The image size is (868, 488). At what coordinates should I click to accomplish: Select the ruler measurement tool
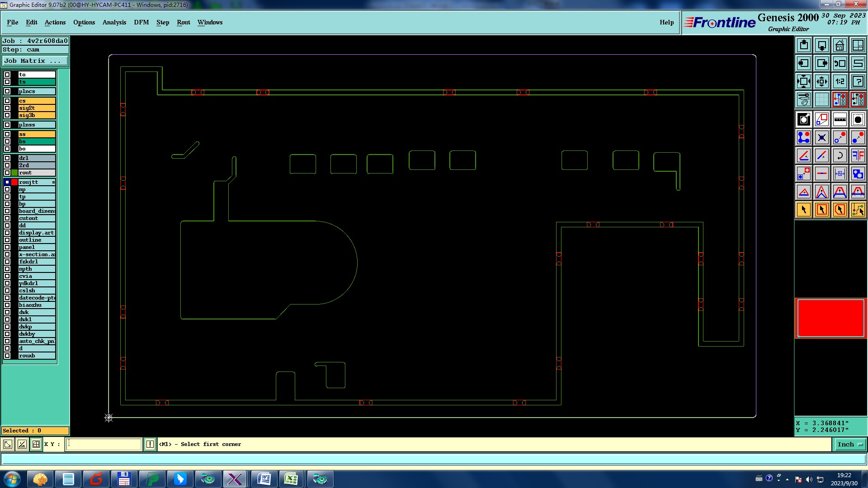840,119
